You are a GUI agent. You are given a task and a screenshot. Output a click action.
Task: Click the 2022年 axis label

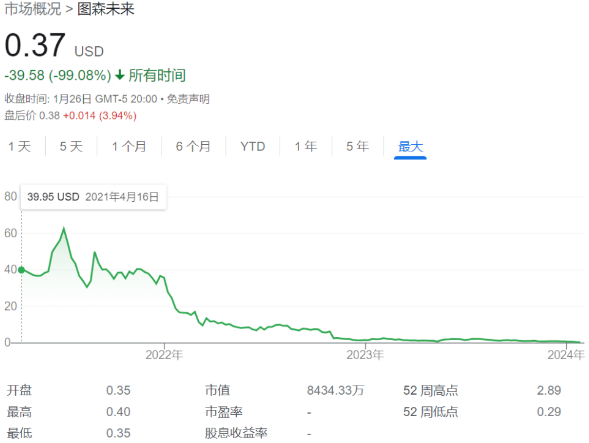164,355
